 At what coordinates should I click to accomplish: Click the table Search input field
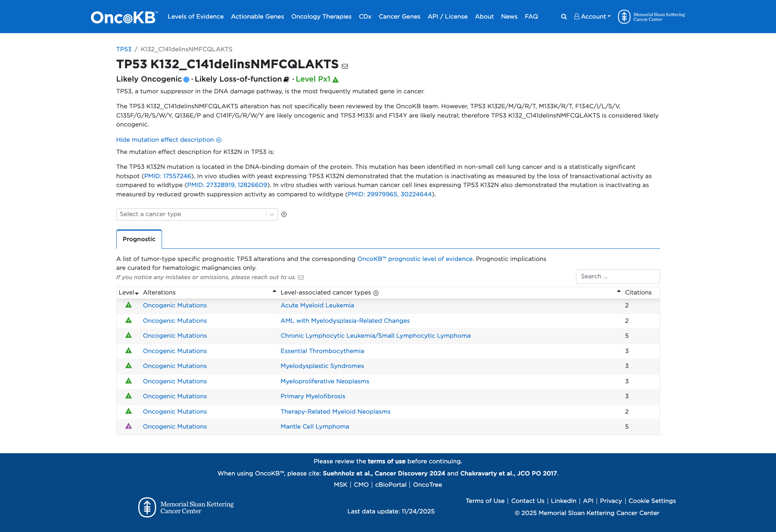(x=618, y=276)
